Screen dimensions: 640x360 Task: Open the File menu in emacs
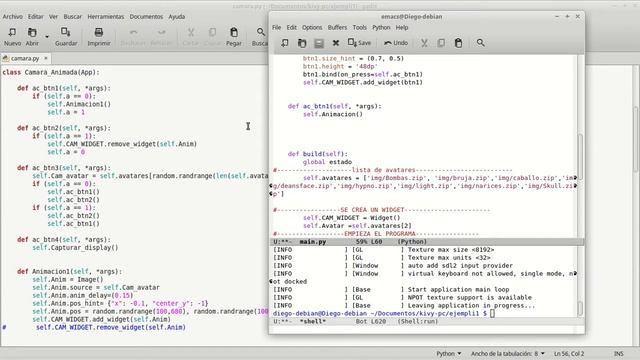coord(277,27)
